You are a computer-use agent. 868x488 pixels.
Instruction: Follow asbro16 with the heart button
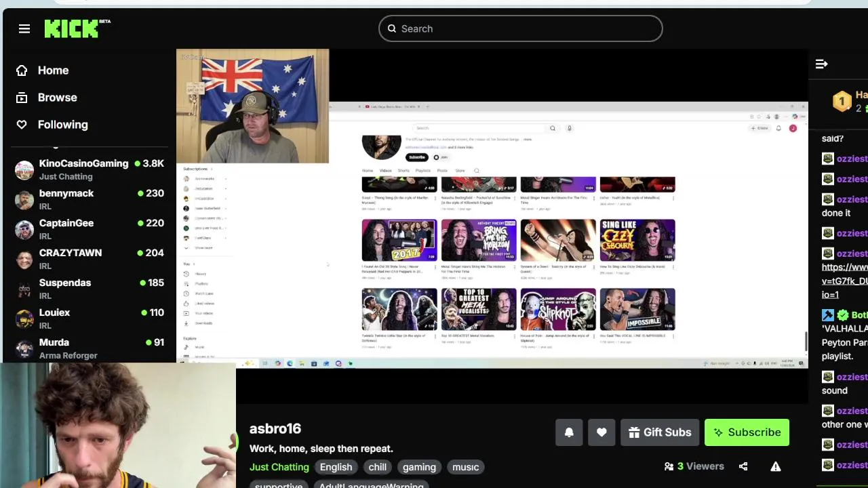601,432
